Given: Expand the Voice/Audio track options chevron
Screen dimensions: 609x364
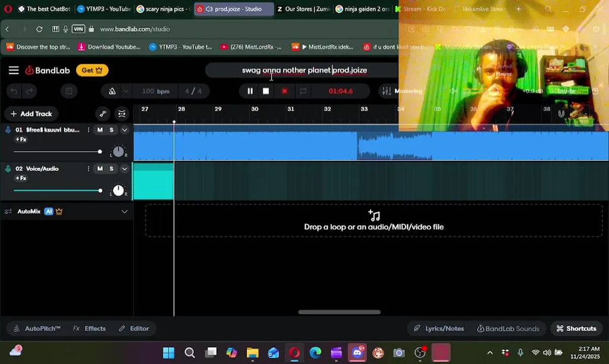Looking at the screenshot, I should (x=124, y=169).
